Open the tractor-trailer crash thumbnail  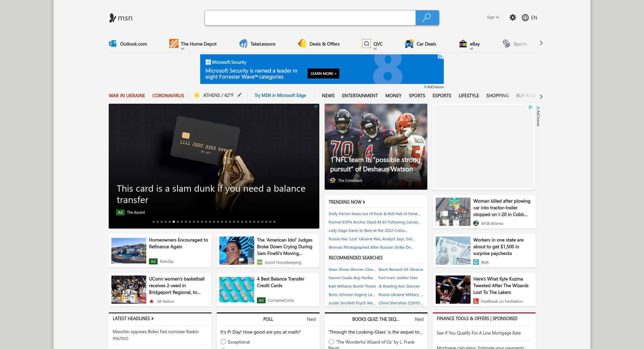pos(453,212)
